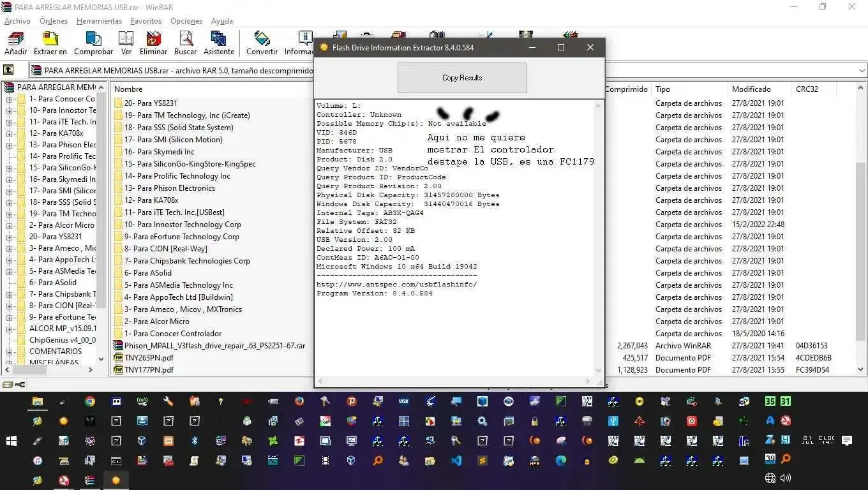Select the TNY263PN.pdf file icon

pos(118,358)
